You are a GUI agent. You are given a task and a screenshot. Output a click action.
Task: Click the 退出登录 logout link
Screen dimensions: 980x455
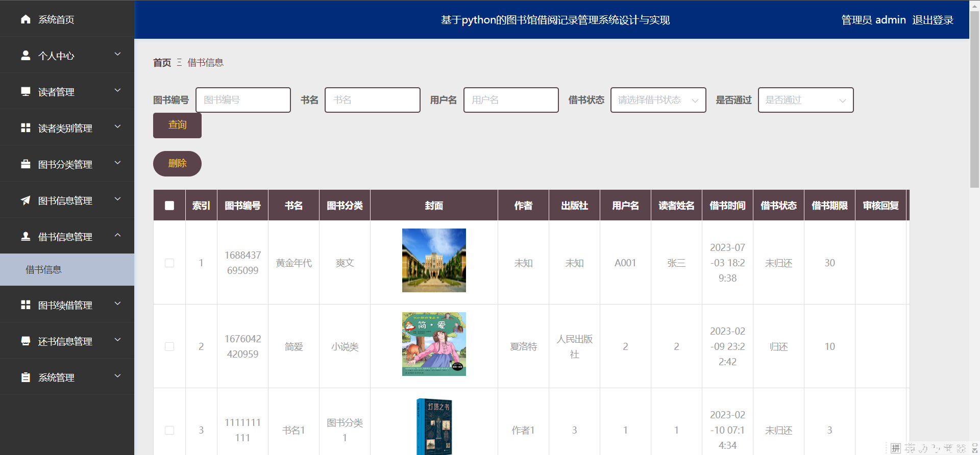(933, 20)
